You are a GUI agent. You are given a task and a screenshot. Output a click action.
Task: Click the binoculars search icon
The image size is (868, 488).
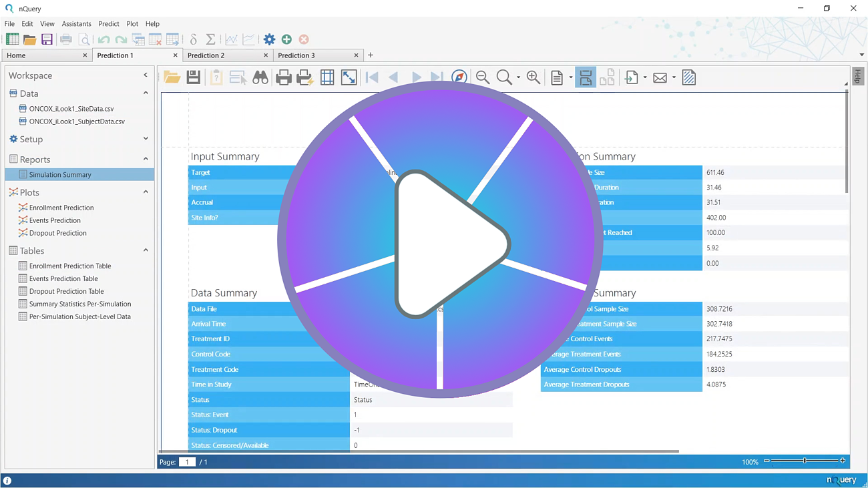(x=260, y=78)
